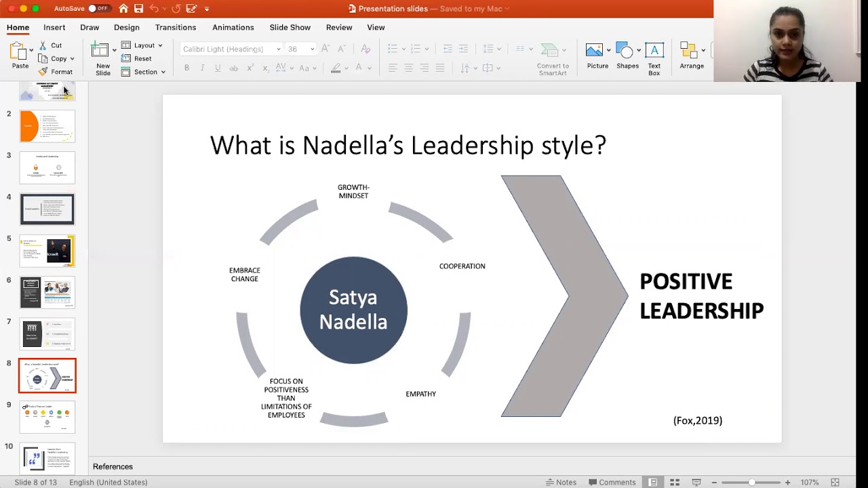Viewport: 868px width, 488px height.
Task: Select slide 9 thumbnail
Action: click(47, 417)
